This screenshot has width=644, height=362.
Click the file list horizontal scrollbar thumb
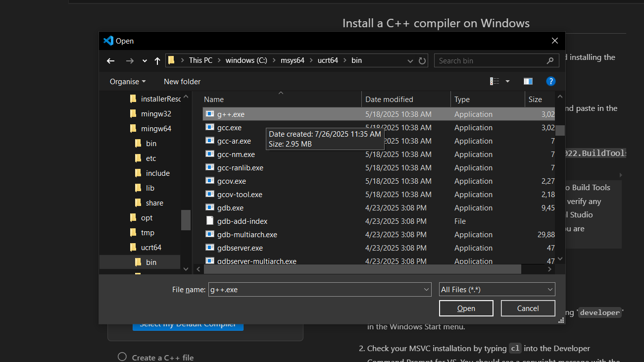[362, 269]
